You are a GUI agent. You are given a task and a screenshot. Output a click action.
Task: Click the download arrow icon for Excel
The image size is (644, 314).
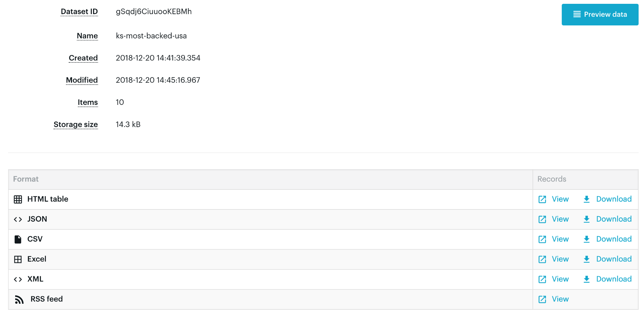click(587, 259)
